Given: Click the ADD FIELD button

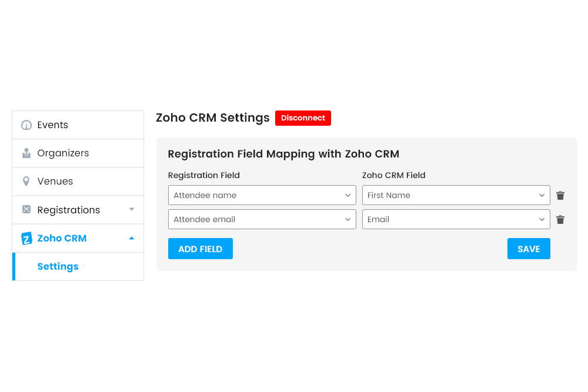Looking at the screenshot, I should (x=201, y=249).
